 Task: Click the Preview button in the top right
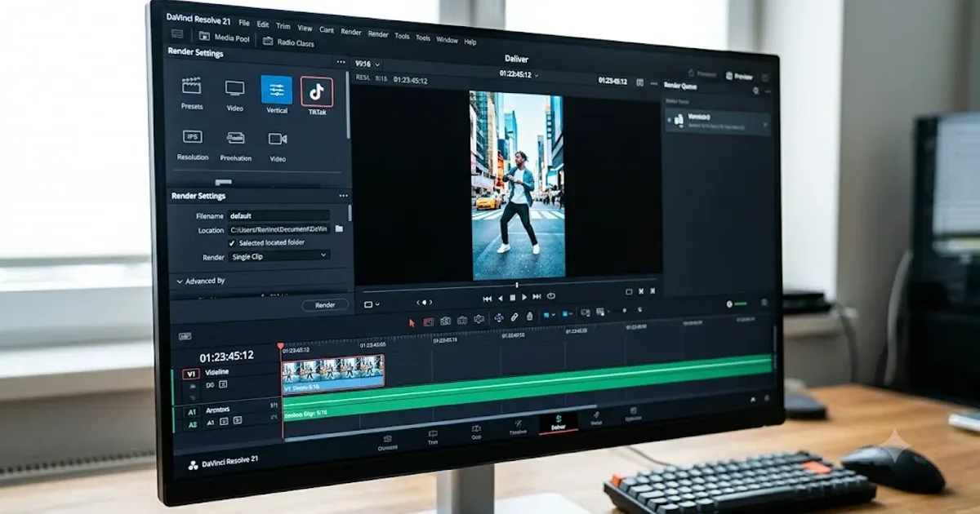pyautogui.click(x=738, y=75)
